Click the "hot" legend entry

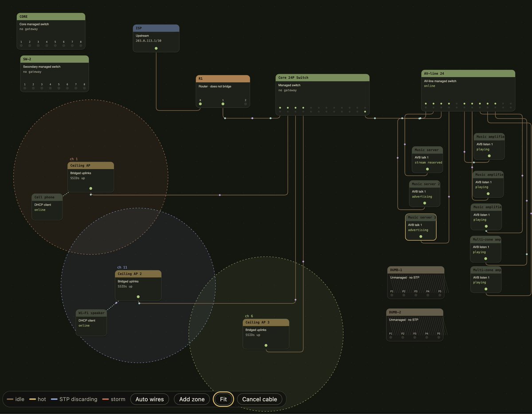coord(37,399)
